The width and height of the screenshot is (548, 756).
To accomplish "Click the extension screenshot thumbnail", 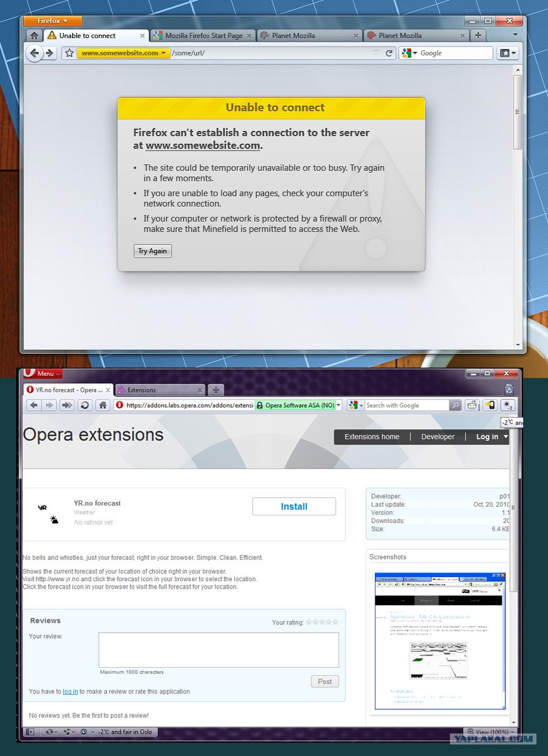I will click(440, 641).
